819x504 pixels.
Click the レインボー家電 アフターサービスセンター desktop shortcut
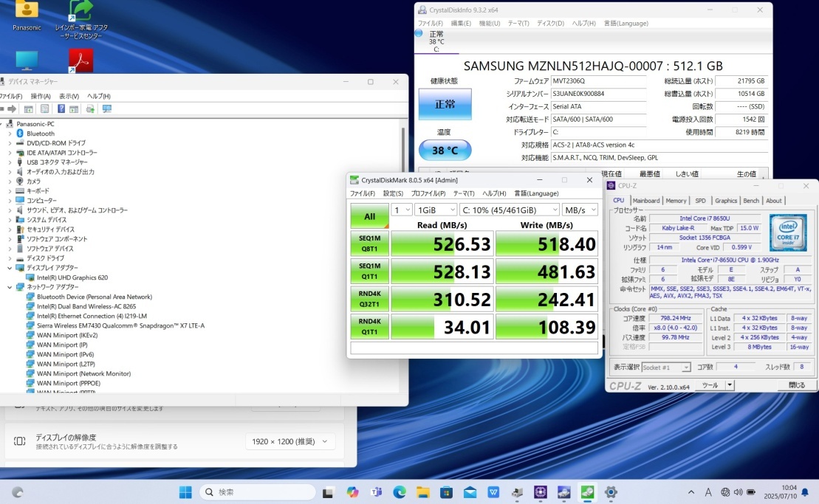(x=81, y=20)
